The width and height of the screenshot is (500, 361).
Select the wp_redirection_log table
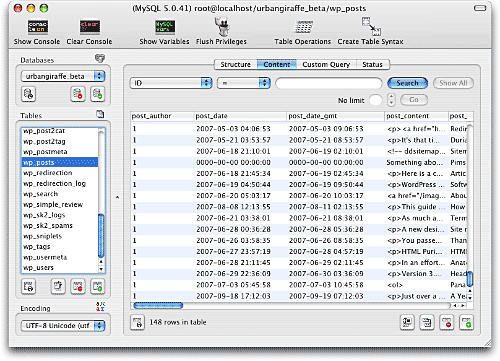pyautogui.click(x=60, y=183)
